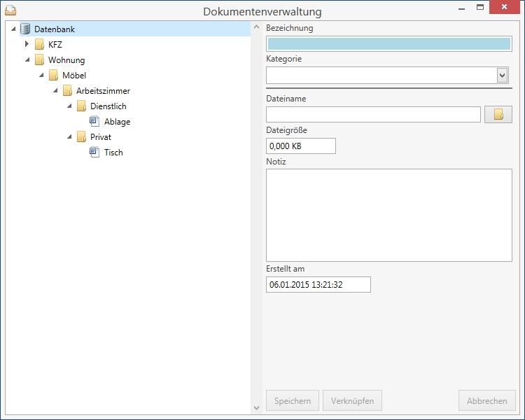Click the KFZ folder icon
This screenshot has height=420, width=525.
tap(39, 44)
